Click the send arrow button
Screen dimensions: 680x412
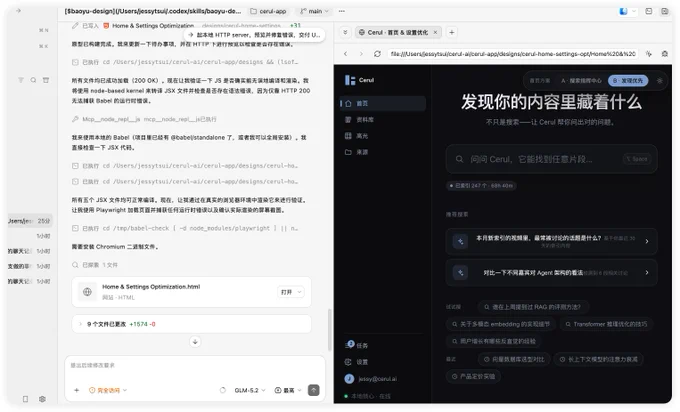pyautogui.click(x=314, y=390)
